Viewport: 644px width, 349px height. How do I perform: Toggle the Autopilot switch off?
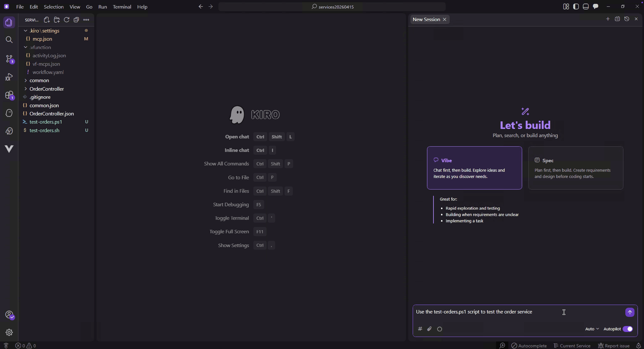tap(628, 329)
